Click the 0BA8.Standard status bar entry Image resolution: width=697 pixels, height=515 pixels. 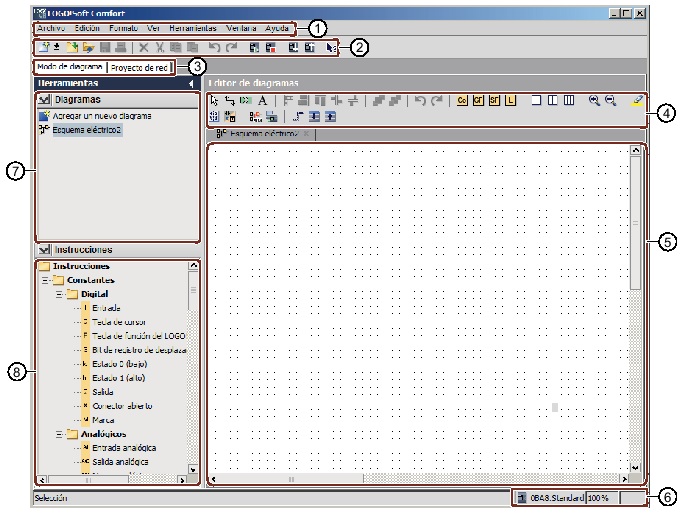pyautogui.click(x=557, y=498)
